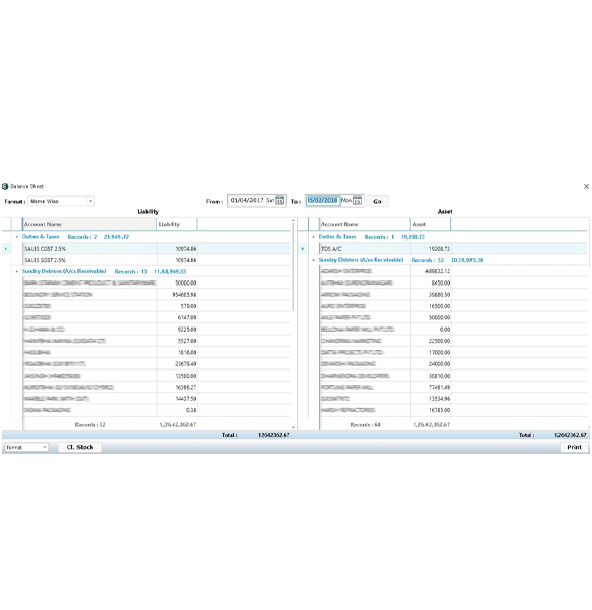Open the To date calendar picker icon
The height and width of the screenshot is (610, 592).
pyautogui.click(x=357, y=201)
